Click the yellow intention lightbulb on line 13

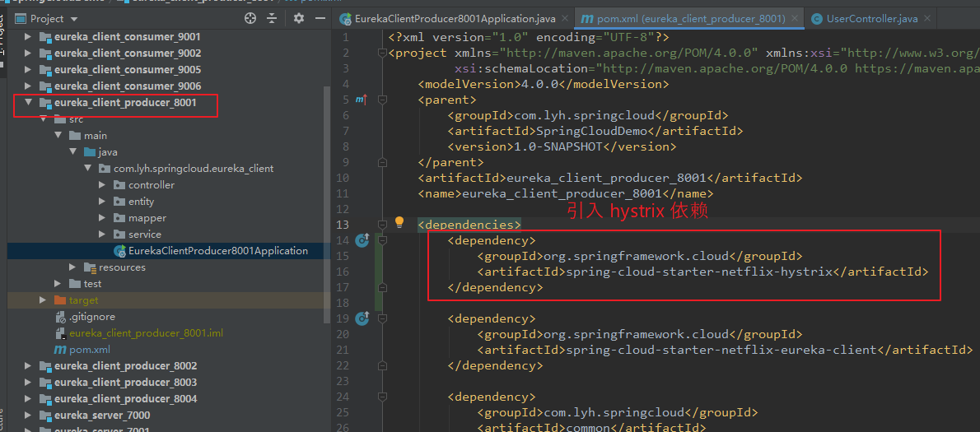(x=399, y=223)
